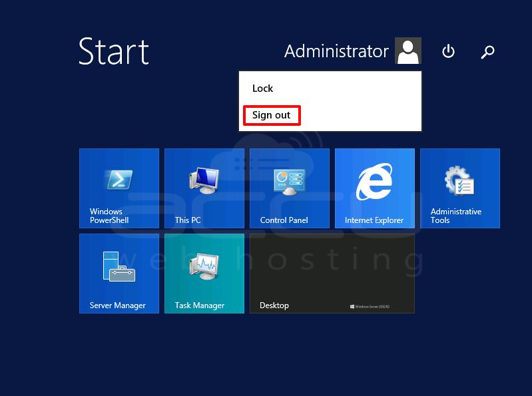Open the This PC tile

point(204,188)
